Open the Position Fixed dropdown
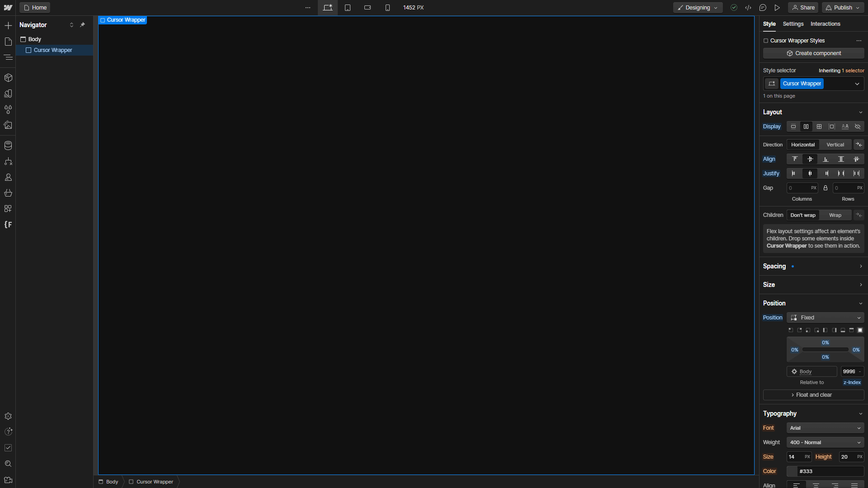Screen dimensions: 868x488 pos(825,318)
